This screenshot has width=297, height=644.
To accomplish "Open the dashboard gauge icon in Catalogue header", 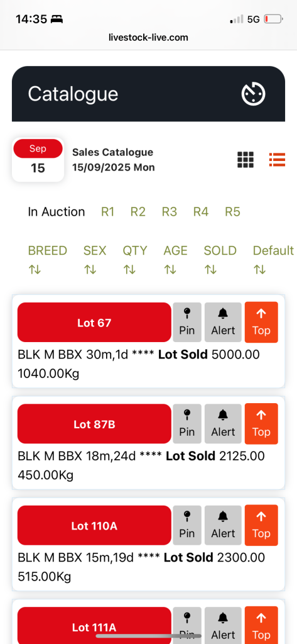I will point(253,94).
